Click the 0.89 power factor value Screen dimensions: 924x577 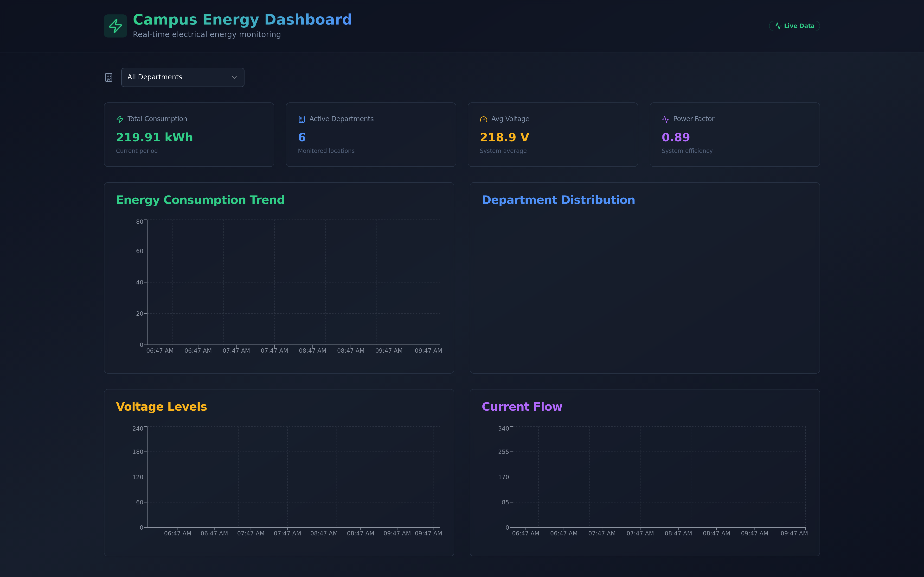(x=675, y=137)
